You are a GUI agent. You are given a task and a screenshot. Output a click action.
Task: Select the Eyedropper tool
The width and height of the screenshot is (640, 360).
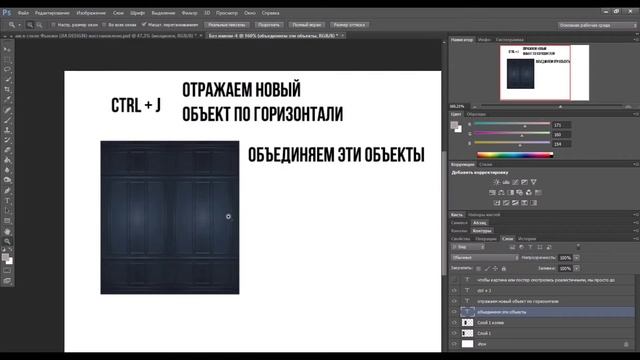[x=7, y=100]
